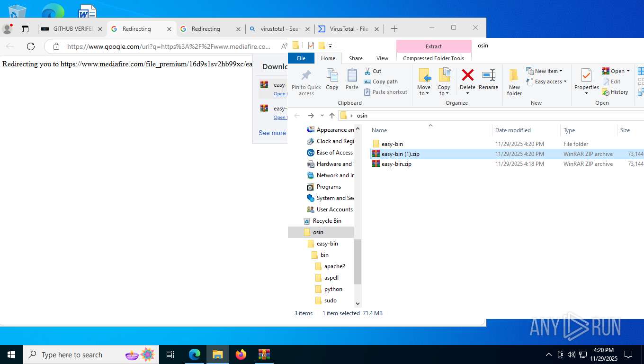Click Pin to Quick access icon
644x364 pixels.
pyautogui.click(x=306, y=76)
